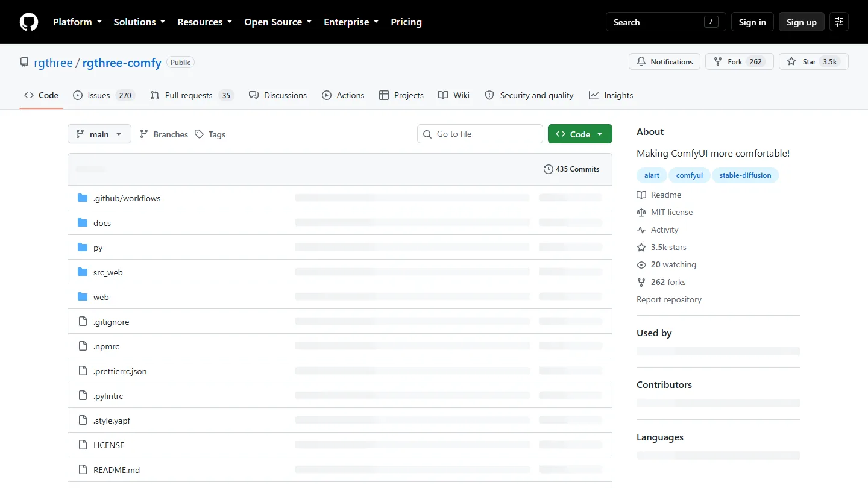
Task: Open the command palette icon beside Sign up
Action: pyautogui.click(x=839, y=22)
